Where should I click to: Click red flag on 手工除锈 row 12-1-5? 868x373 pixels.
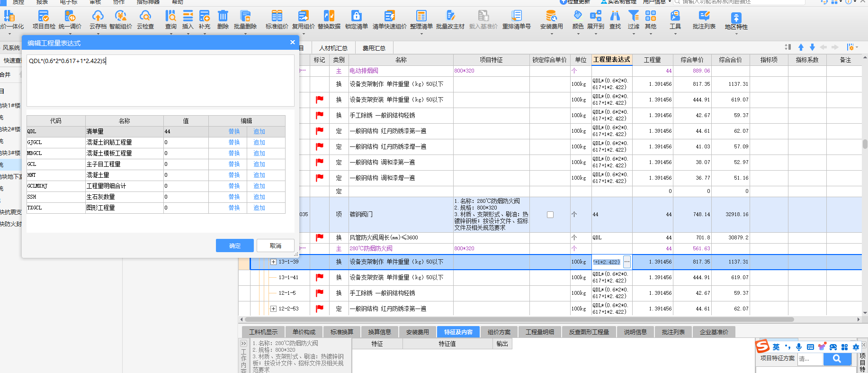320,293
